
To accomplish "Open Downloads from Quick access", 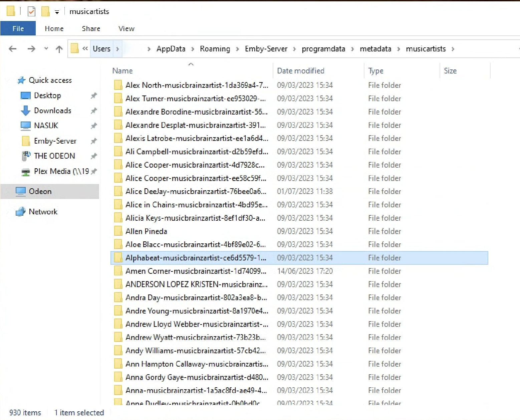I will pyautogui.click(x=52, y=111).
